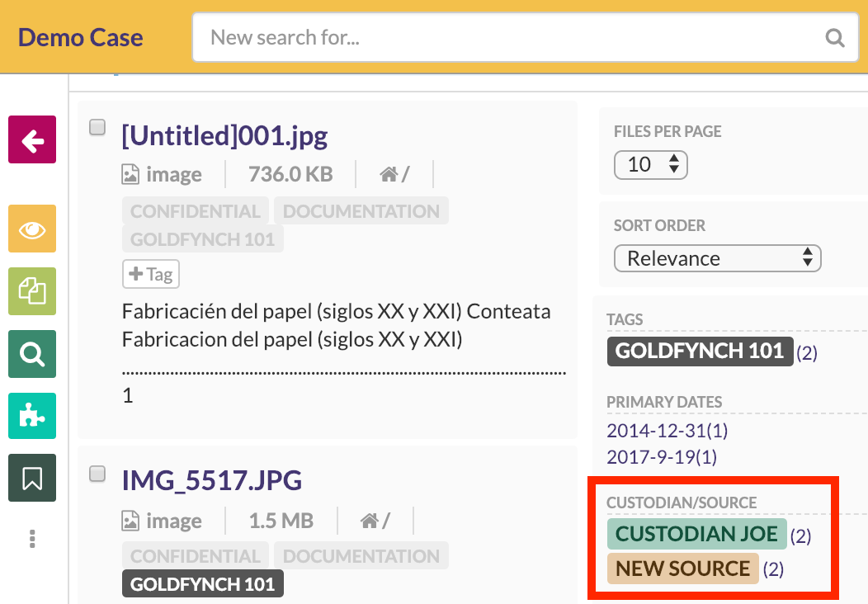The image size is (868, 604).
Task: Filter by GOLDFYNCH 101 tag in Tags panel
Action: (701, 352)
